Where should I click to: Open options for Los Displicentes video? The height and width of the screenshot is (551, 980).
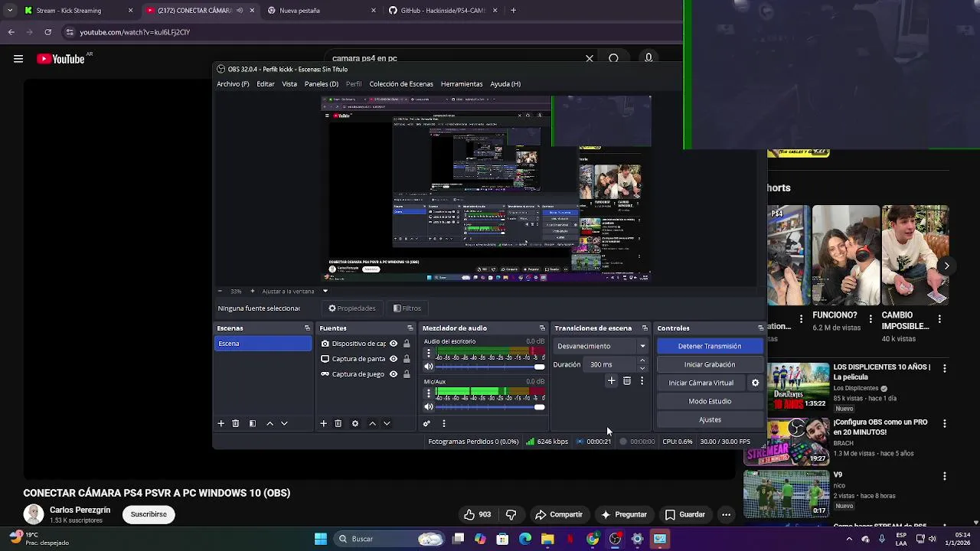point(944,368)
